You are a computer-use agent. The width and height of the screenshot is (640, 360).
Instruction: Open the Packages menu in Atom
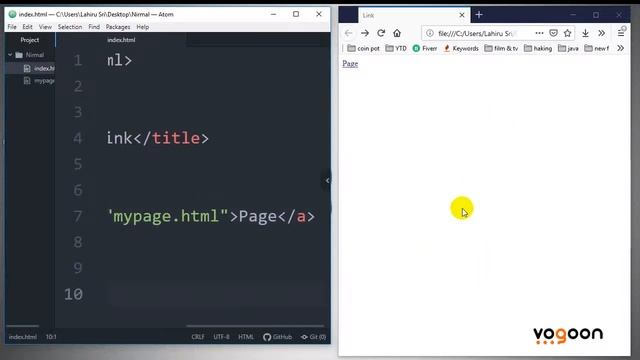pos(118,27)
